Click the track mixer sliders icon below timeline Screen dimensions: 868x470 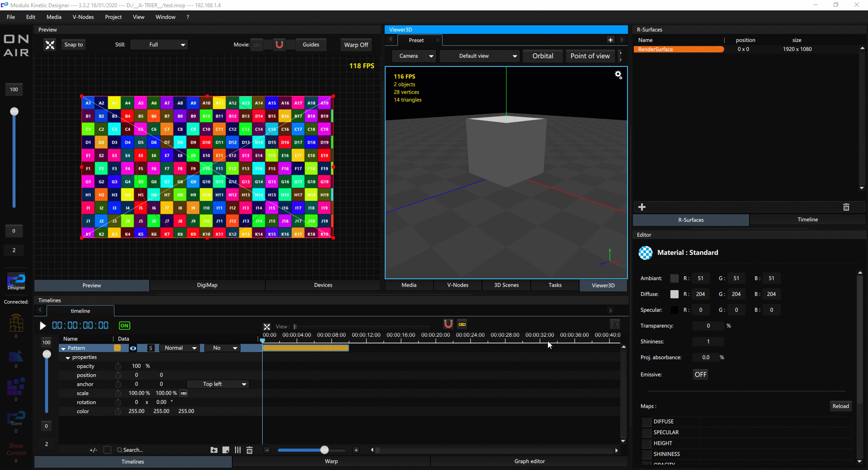click(238, 450)
